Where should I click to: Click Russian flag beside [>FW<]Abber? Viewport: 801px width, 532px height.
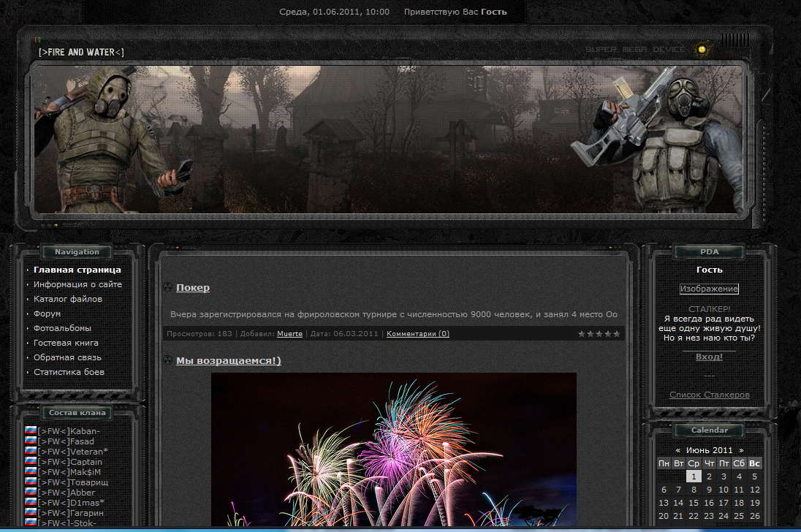coord(31,492)
